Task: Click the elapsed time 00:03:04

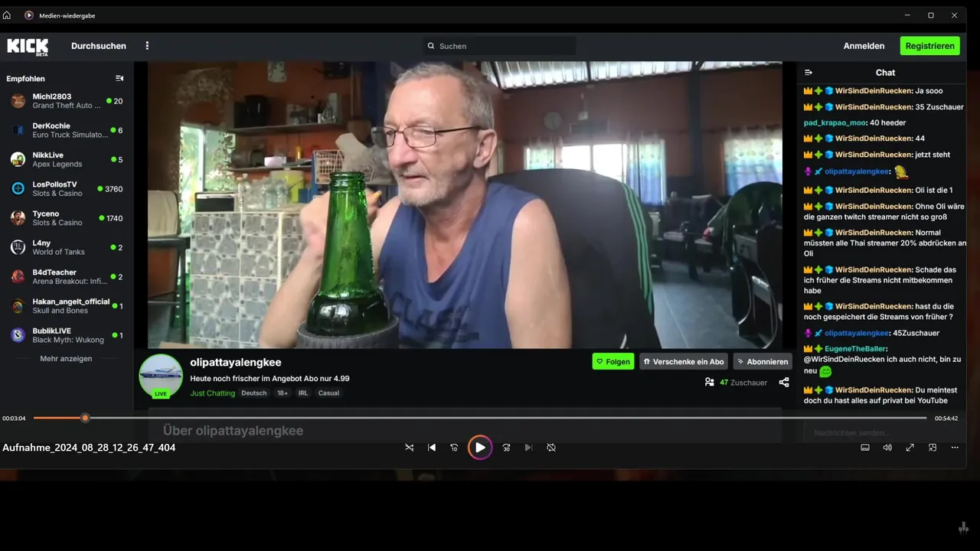Action: (x=14, y=419)
